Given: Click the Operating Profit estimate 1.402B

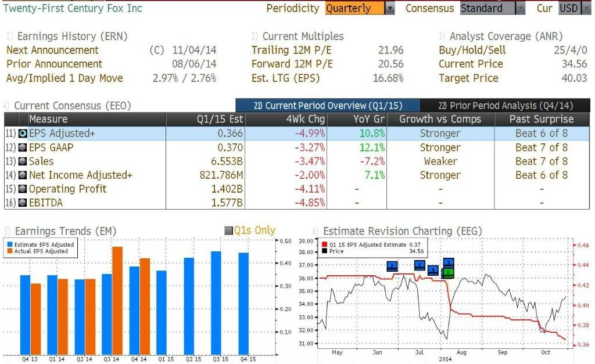Looking at the screenshot, I should click(227, 189).
